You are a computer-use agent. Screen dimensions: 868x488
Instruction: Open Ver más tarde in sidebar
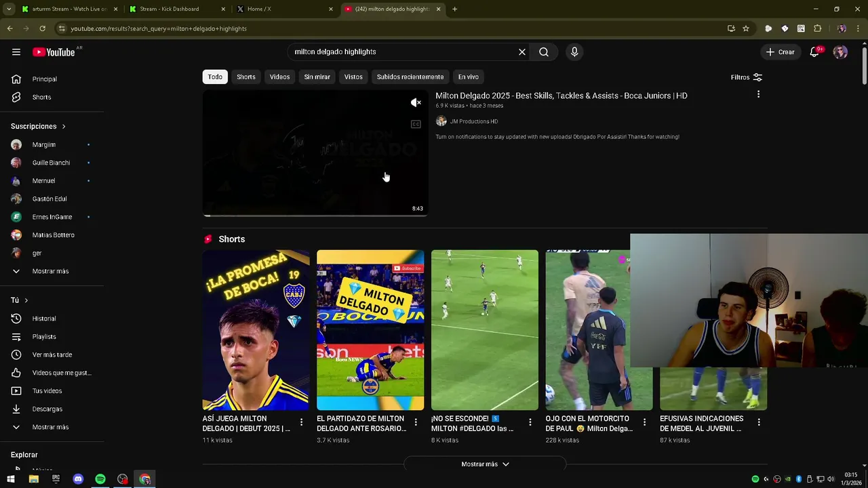coord(52,354)
